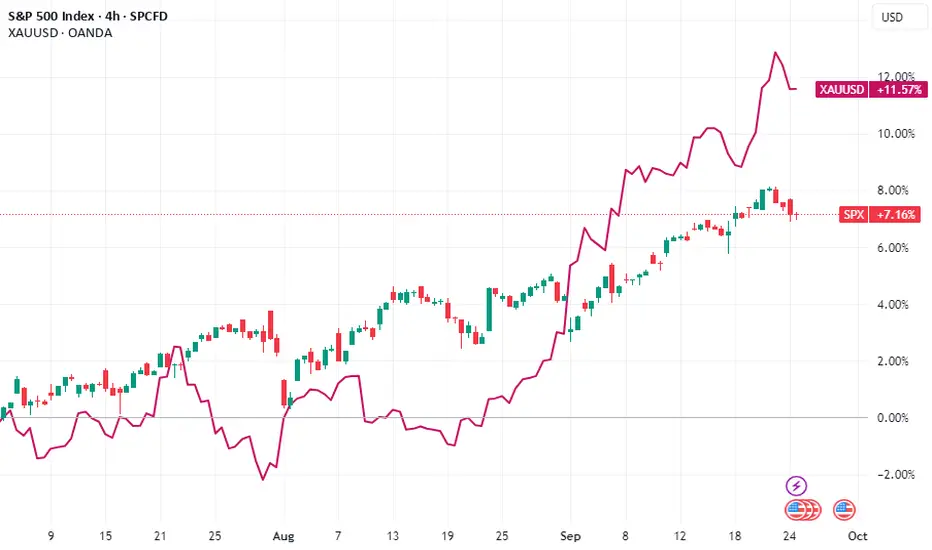Click the Oct label on time axis
This screenshot has width=932, height=550.
point(857,536)
